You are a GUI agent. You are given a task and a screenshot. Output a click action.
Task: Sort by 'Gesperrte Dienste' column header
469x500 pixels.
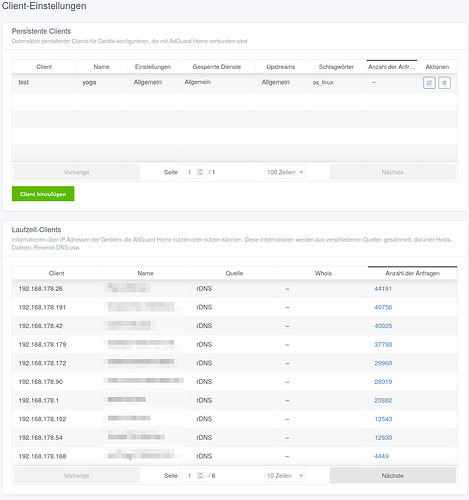[217, 67]
